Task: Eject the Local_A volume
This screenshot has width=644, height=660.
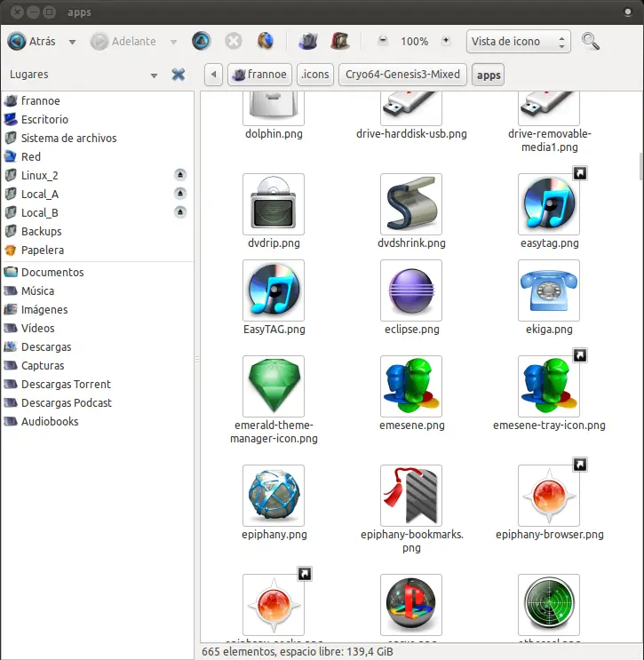Action: tap(180, 193)
